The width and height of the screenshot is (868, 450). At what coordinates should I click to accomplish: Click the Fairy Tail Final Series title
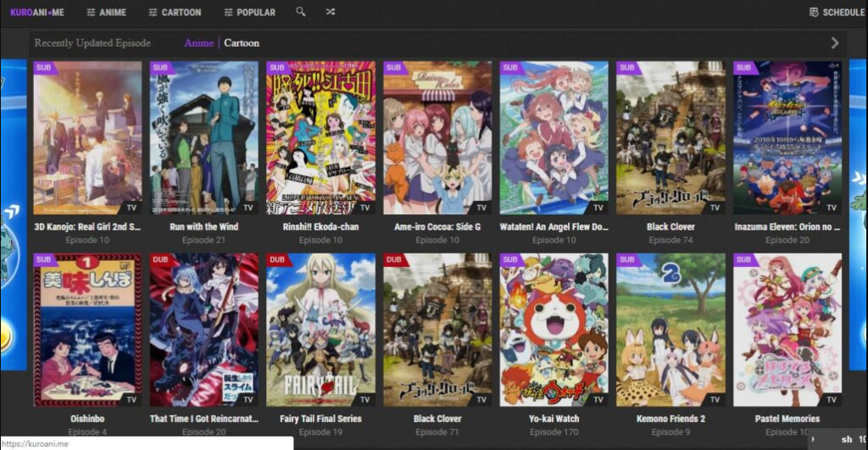click(x=320, y=419)
